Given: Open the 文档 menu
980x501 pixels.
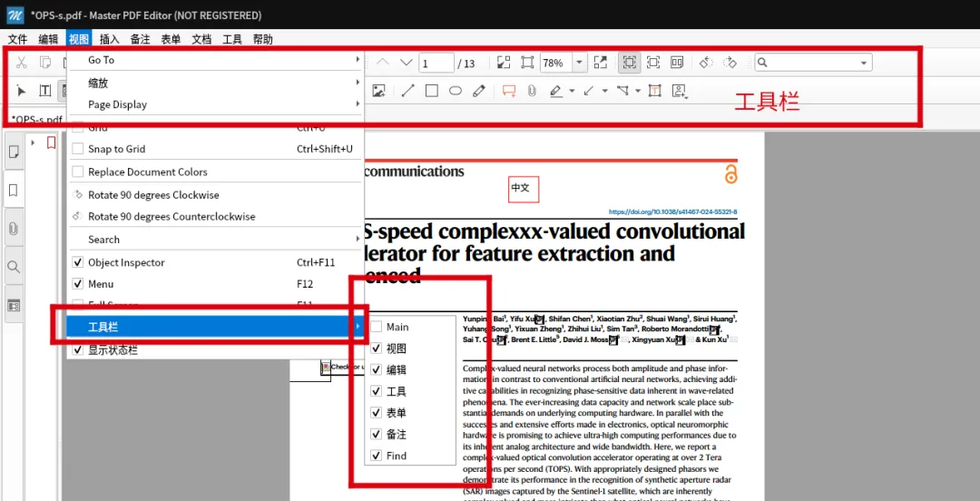Looking at the screenshot, I should pyautogui.click(x=201, y=39).
